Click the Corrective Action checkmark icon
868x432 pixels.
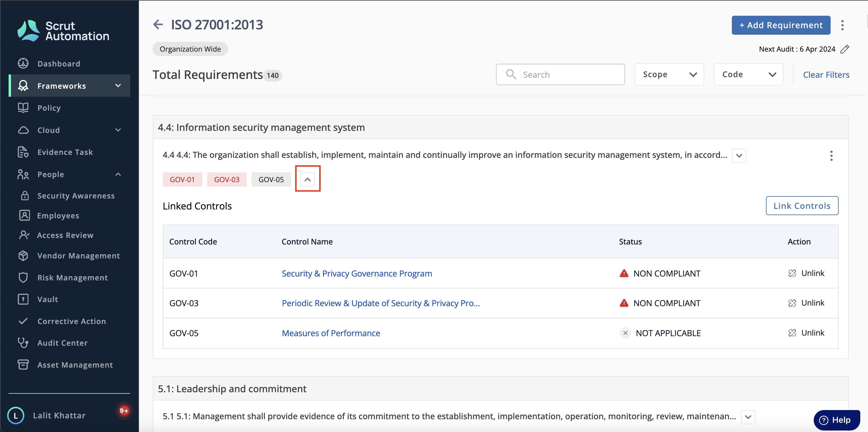(x=23, y=321)
